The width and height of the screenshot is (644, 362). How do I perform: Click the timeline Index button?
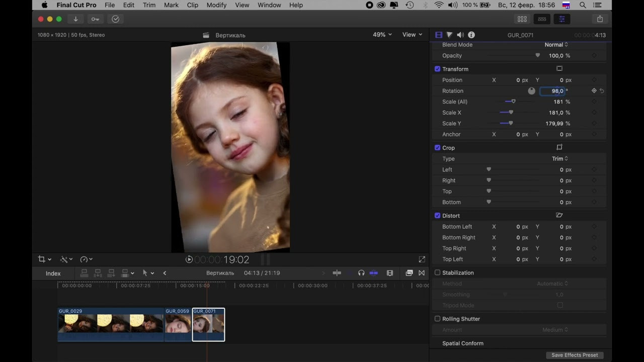(x=53, y=274)
